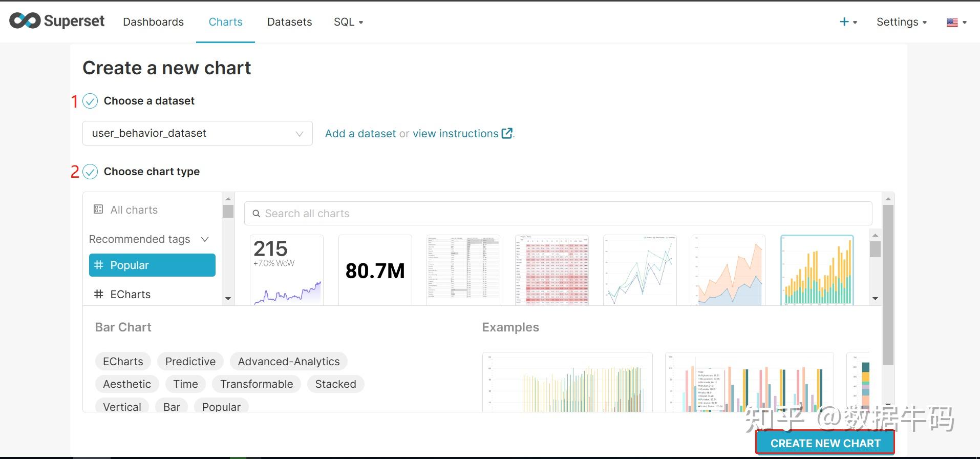Select the Popular tag category
Screen dimensions: 980x459
click(x=152, y=265)
